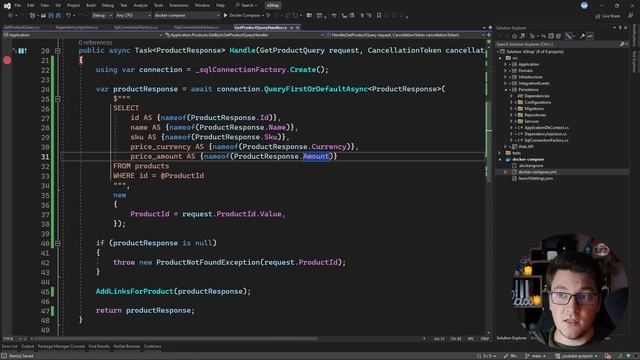640x360 pixels.
Task: Open the Help menu
Action: [220, 5]
